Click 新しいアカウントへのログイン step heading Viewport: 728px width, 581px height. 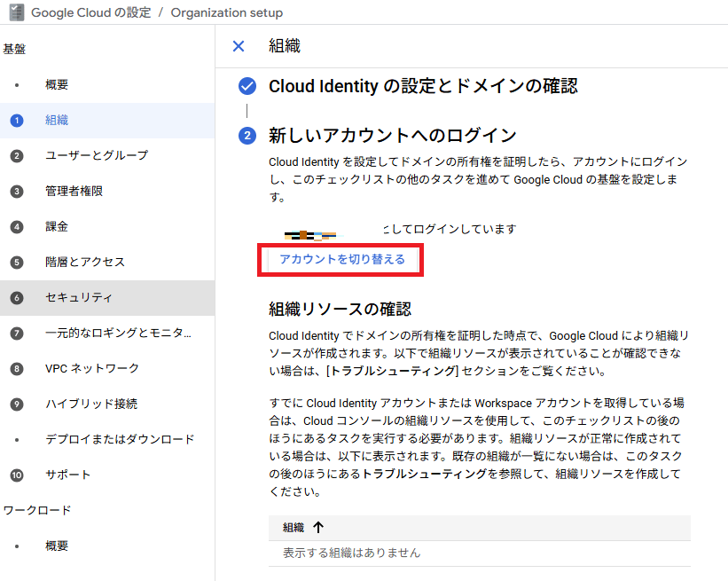pyautogui.click(x=392, y=136)
